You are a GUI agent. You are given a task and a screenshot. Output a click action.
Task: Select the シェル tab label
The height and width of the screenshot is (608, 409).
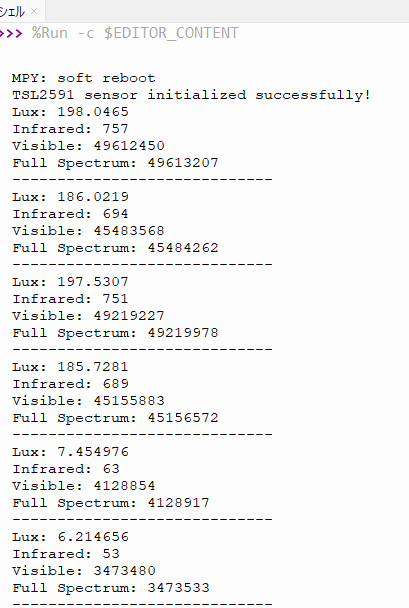(x=12, y=12)
